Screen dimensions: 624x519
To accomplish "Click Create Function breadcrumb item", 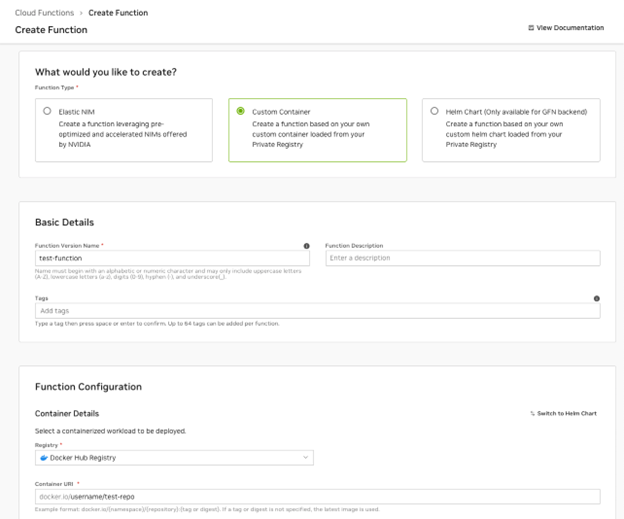I will coord(118,13).
